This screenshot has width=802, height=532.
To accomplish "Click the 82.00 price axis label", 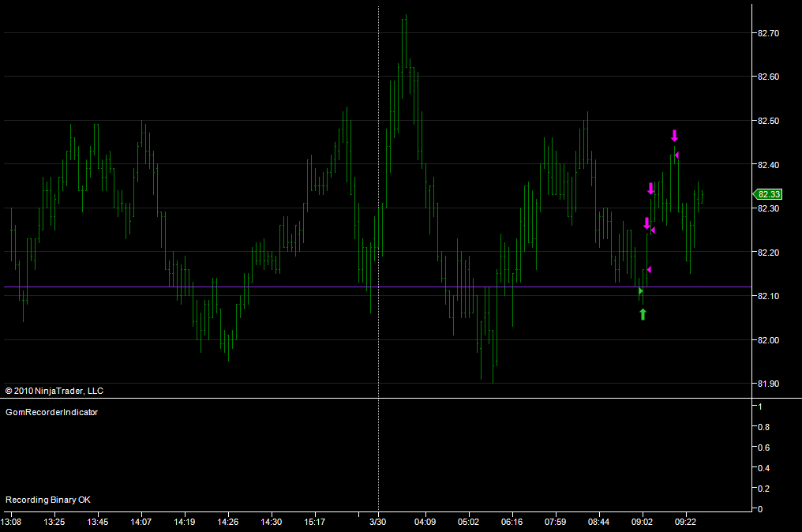I will 768,340.
